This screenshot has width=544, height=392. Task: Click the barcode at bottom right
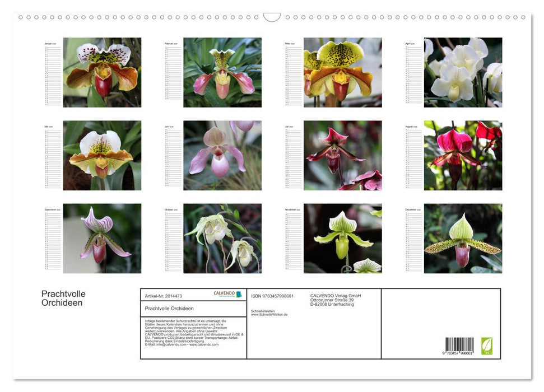(461, 345)
